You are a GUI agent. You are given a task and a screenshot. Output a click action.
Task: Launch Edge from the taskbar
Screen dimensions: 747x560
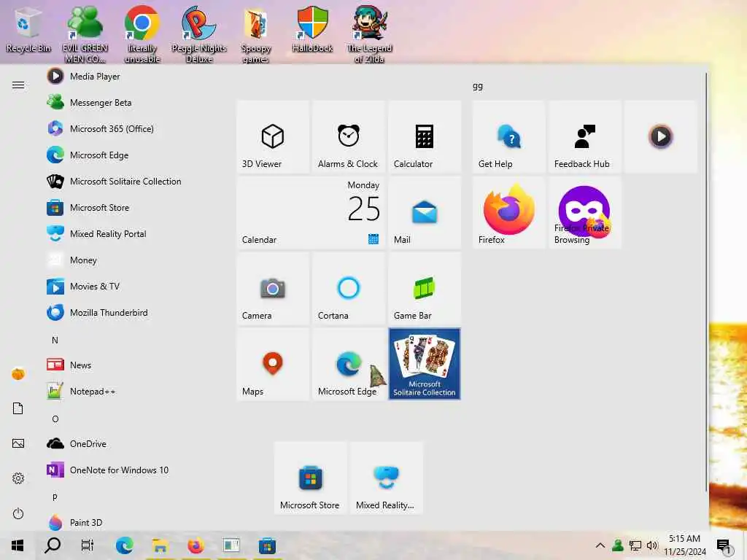pyautogui.click(x=124, y=545)
